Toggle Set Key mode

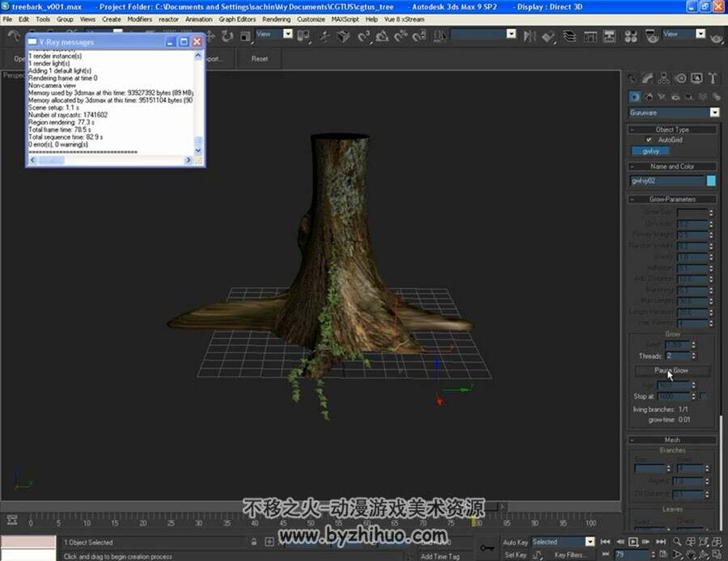515,555
